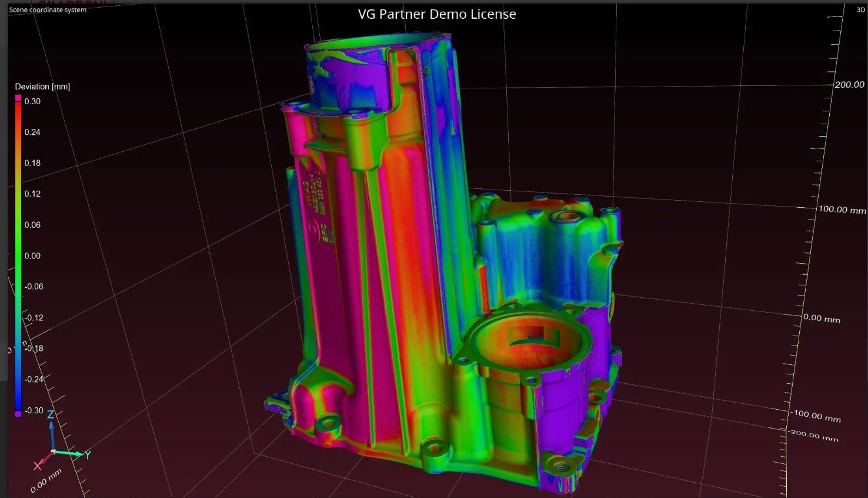Image resolution: width=868 pixels, height=498 pixels.
Task: Click the VG Partner Demo License text
Action: [437, 14]
